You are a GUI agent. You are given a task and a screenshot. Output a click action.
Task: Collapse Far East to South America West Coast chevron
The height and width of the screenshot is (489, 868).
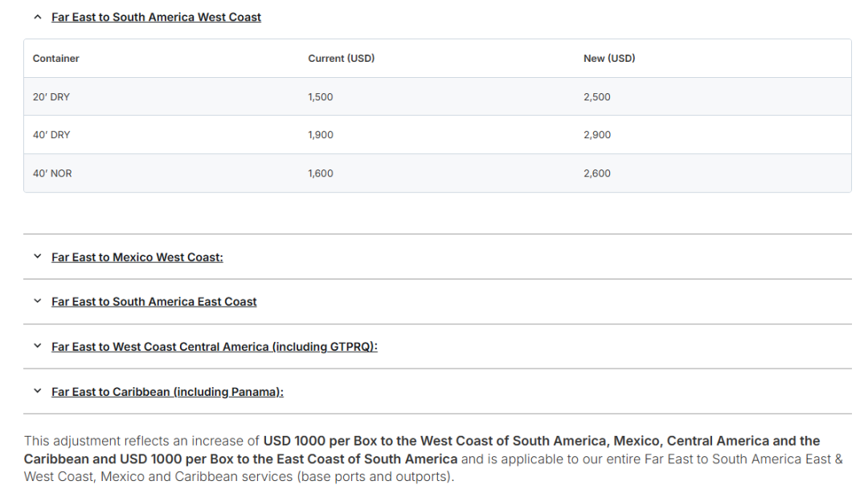tap(37, 17)
